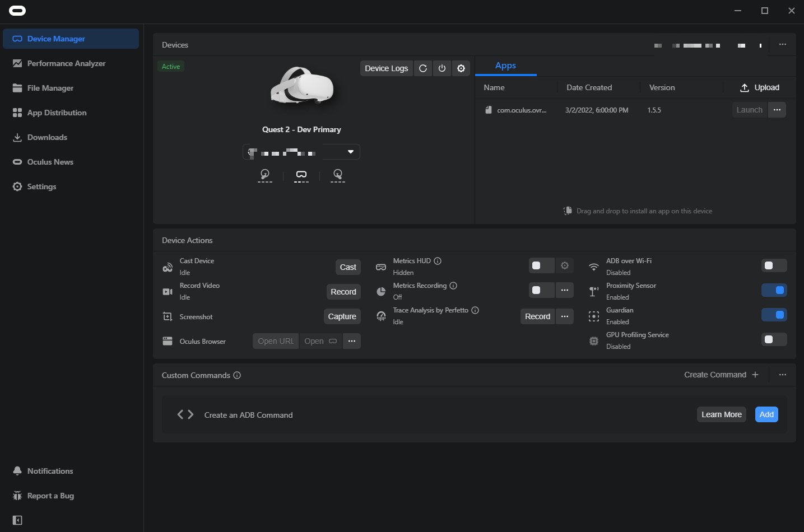
Task: Sort apps by Date Created column
Action: click(x=589, y=87)
